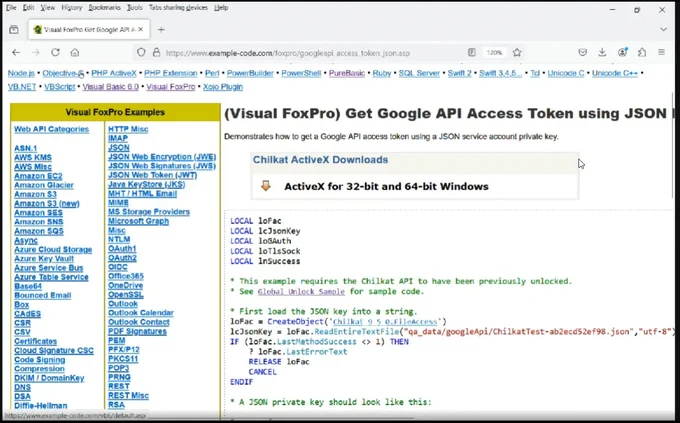680x423 pixels.
Task: Go back with the browser back arrow
Action: click(16, 52)
